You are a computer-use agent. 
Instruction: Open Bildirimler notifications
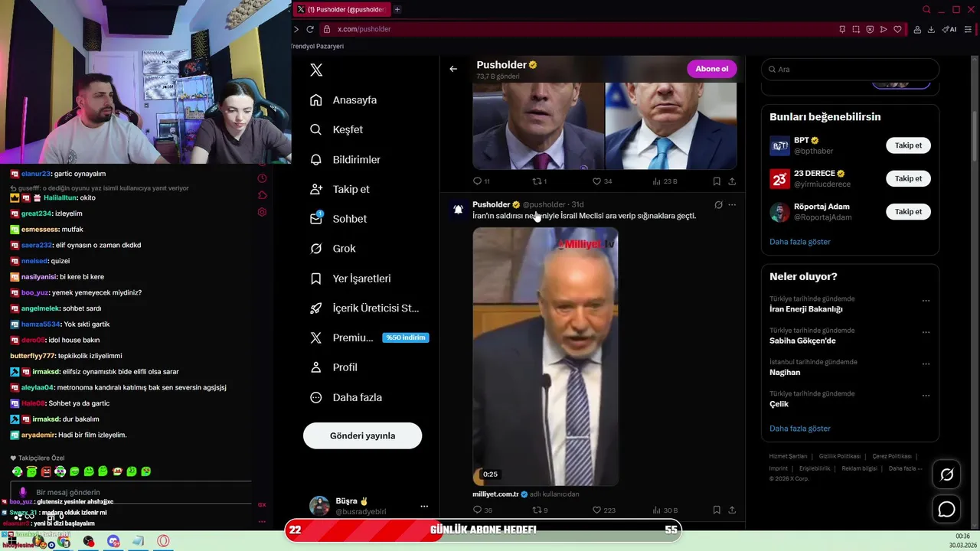tap(345, 160)
